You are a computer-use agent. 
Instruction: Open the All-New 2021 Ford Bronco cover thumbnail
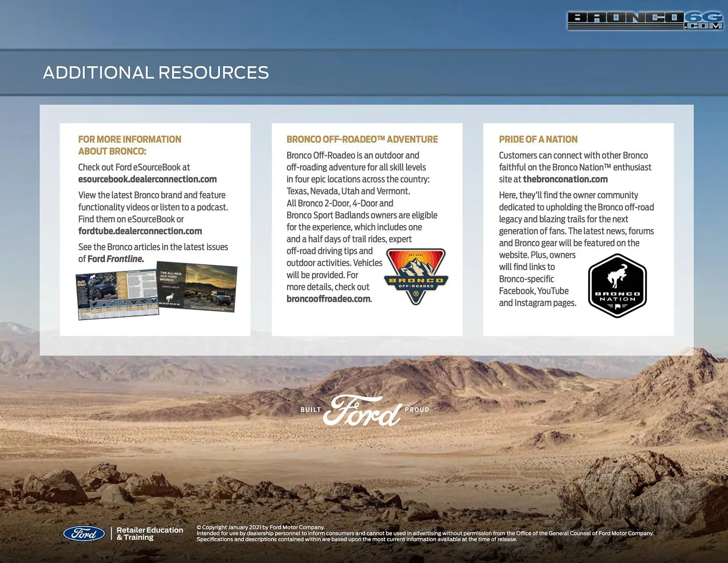197,287
